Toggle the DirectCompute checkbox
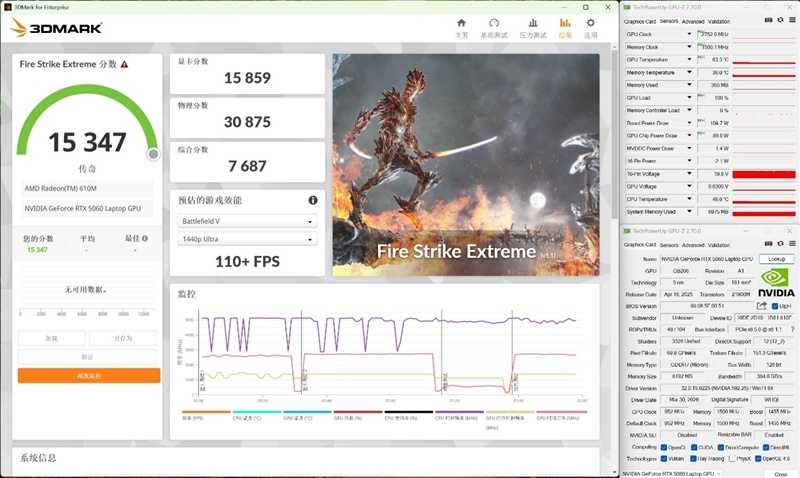The image size is (800, 478). tap(720, 447)
